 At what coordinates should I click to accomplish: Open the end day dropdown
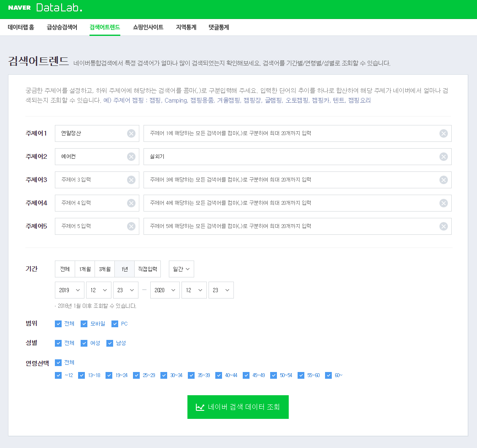(221, 291)
